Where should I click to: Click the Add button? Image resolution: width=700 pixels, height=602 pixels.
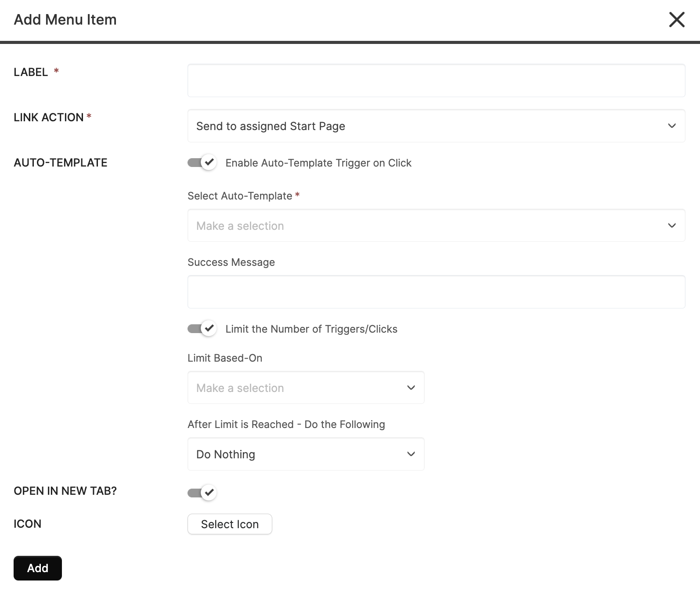point(38,568)
